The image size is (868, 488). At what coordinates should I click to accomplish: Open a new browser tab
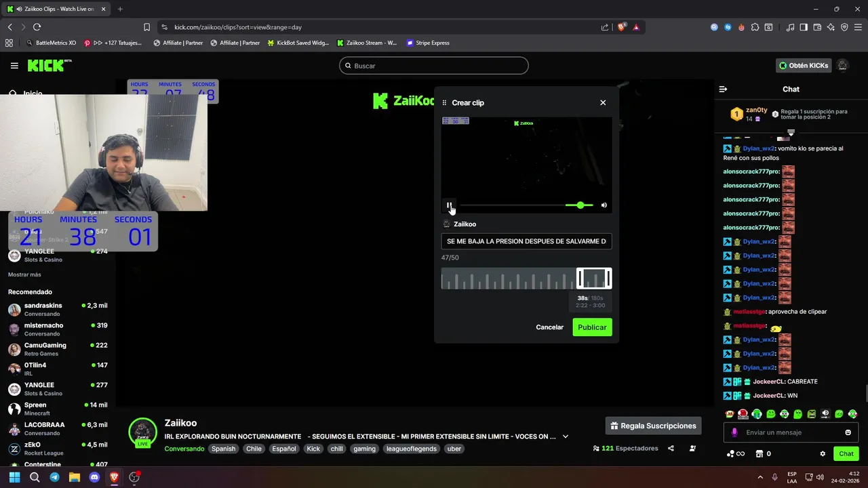pos(120,9)
